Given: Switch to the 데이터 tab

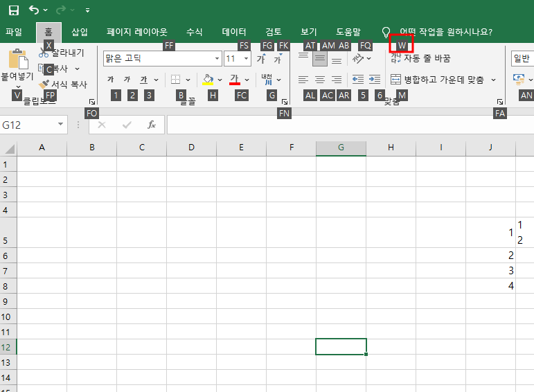Looking at the screenshot, I should pos(234,32).
